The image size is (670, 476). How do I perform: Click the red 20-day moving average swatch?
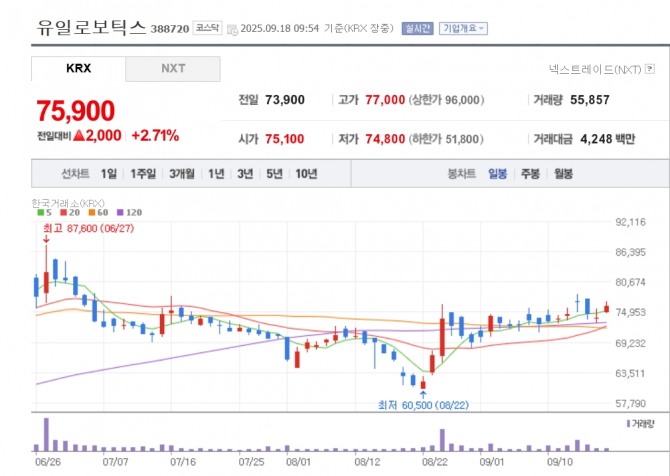point(64,212)
